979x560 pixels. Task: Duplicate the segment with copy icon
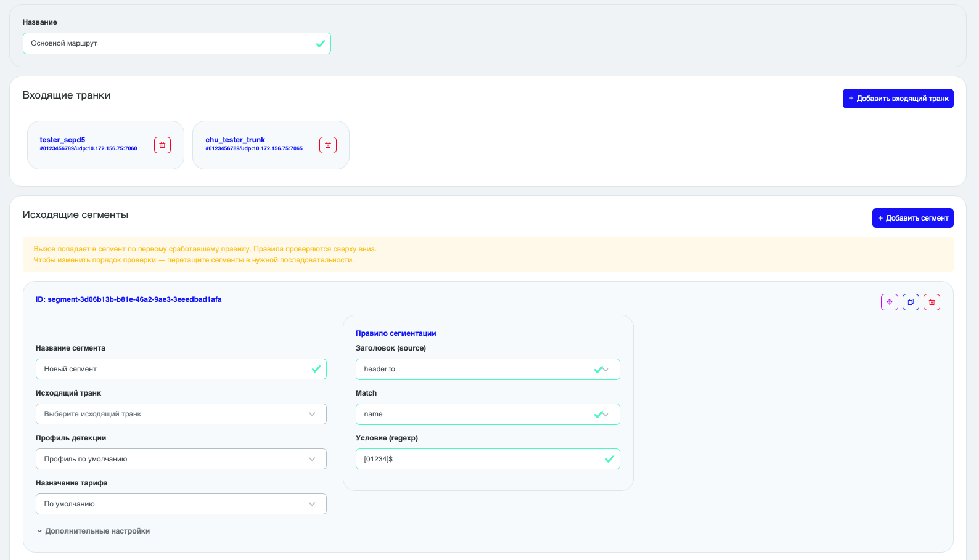coord(911,302)
